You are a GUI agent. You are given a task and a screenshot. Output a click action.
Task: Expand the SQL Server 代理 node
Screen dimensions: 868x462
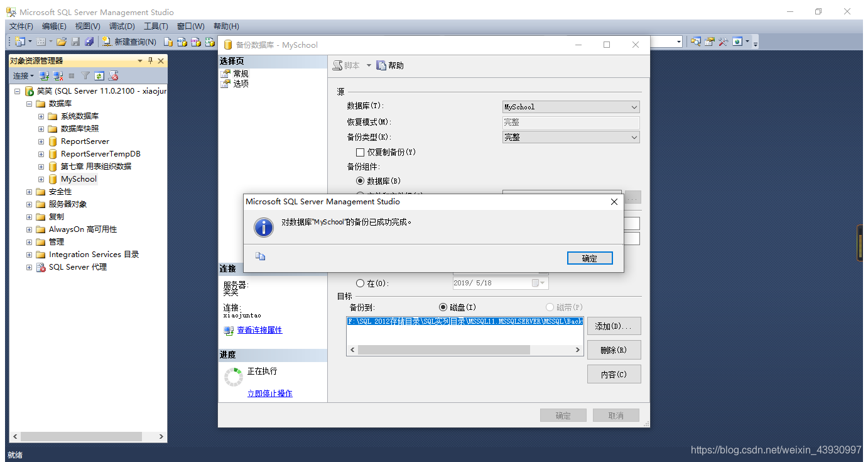pyautogui.click(x=29, y=267)
